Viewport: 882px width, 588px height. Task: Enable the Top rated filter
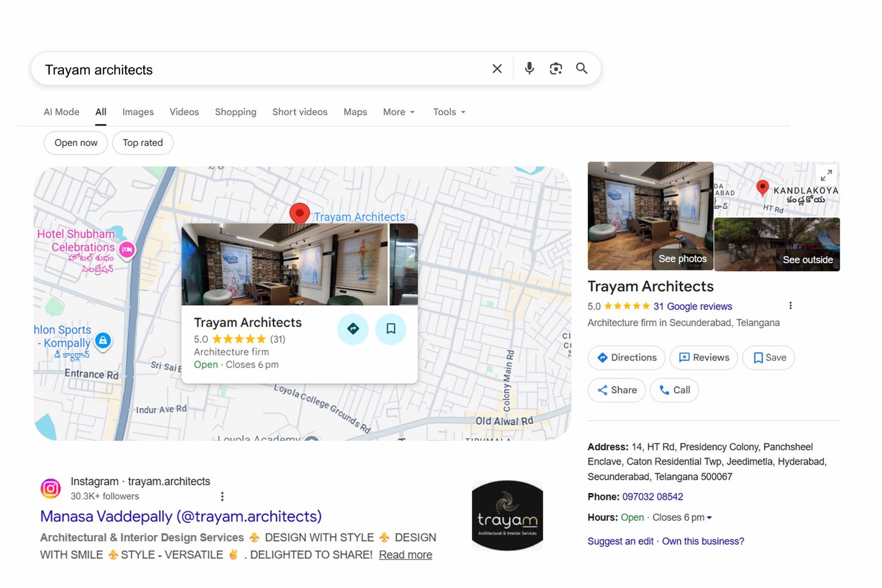click(142, 143)
